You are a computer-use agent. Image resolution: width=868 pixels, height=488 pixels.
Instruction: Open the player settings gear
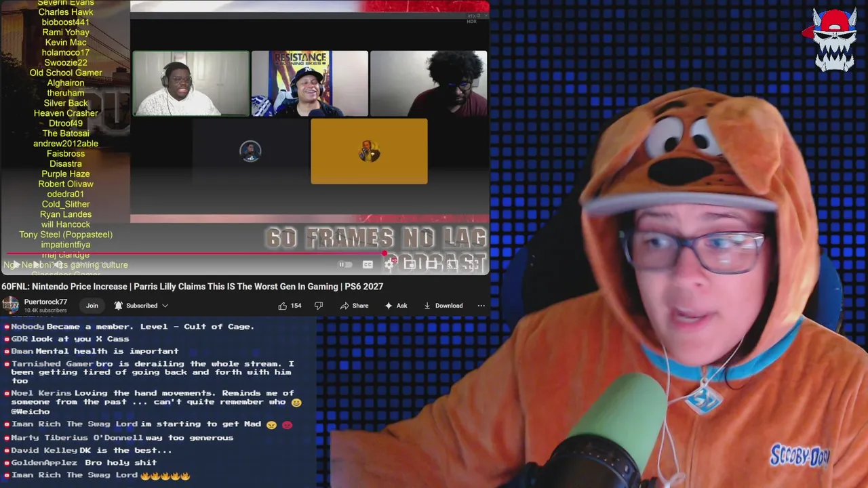(389, 265)
